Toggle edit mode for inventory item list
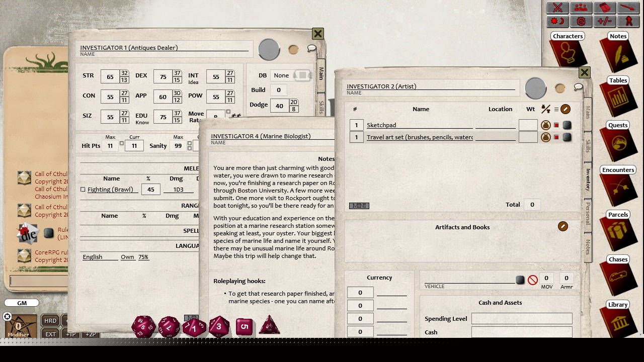This screenshot has height=362, width=644. pyautogui.click(x=566, y=109)
